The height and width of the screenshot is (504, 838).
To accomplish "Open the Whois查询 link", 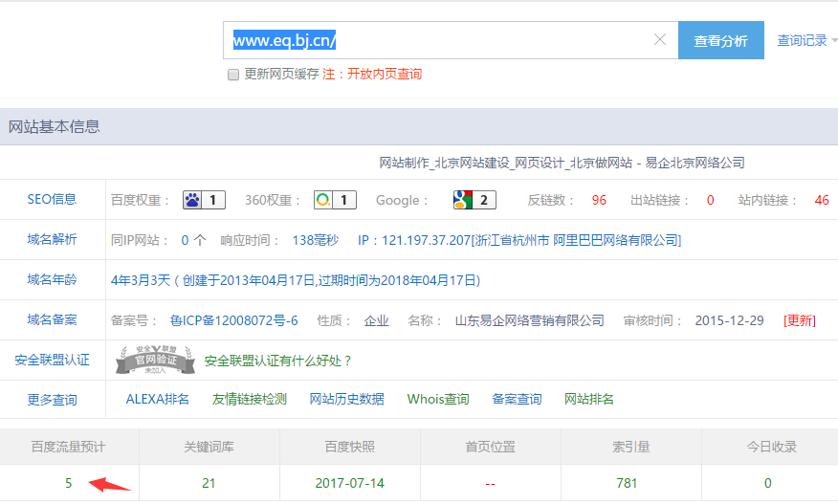I will [x=438, y=399].
